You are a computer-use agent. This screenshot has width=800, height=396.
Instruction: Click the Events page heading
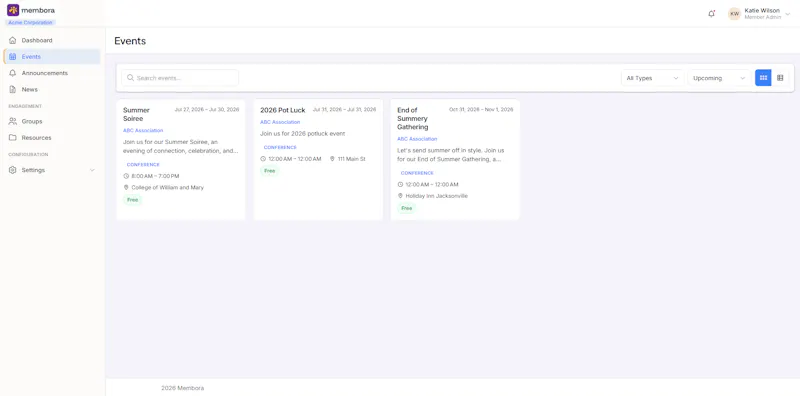click(x=130, y=41)
